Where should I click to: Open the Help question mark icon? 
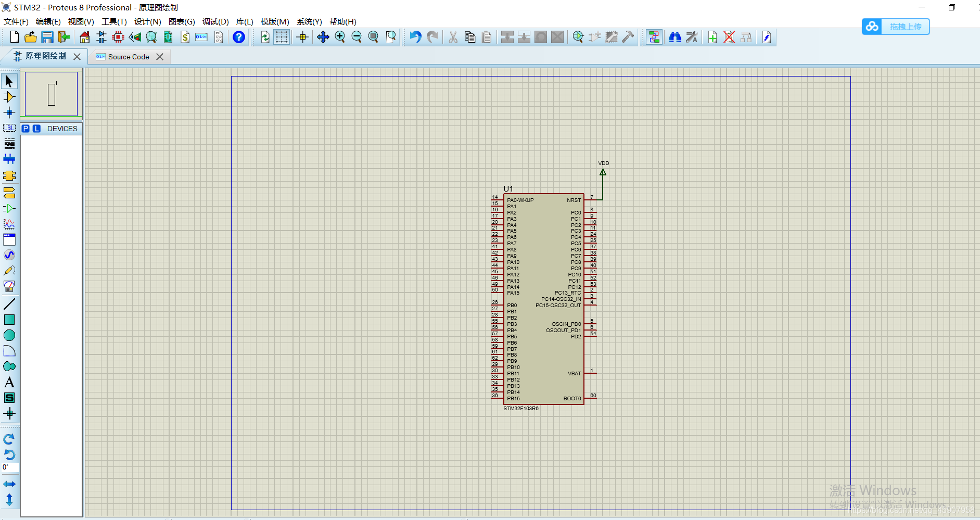point(239,37)
